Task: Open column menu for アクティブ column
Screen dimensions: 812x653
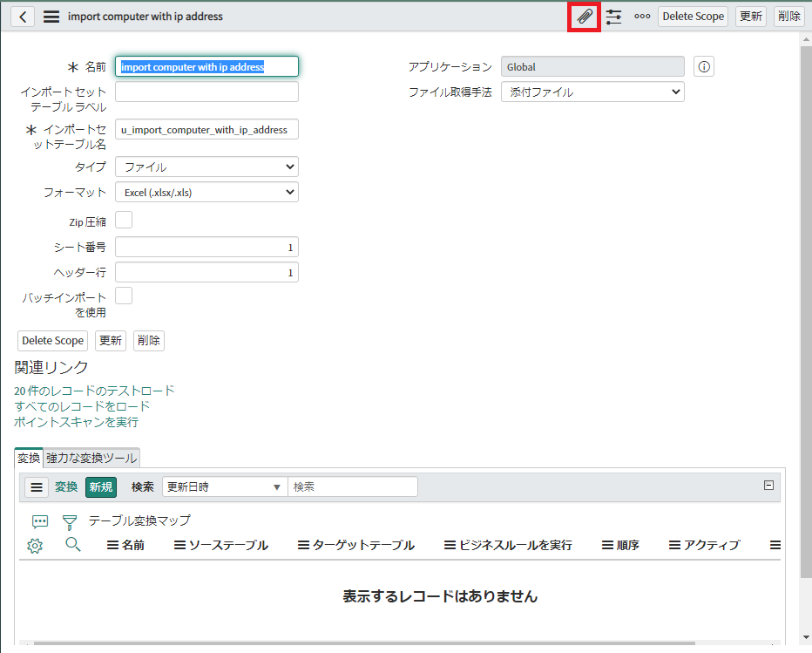Action: (674, 545)
